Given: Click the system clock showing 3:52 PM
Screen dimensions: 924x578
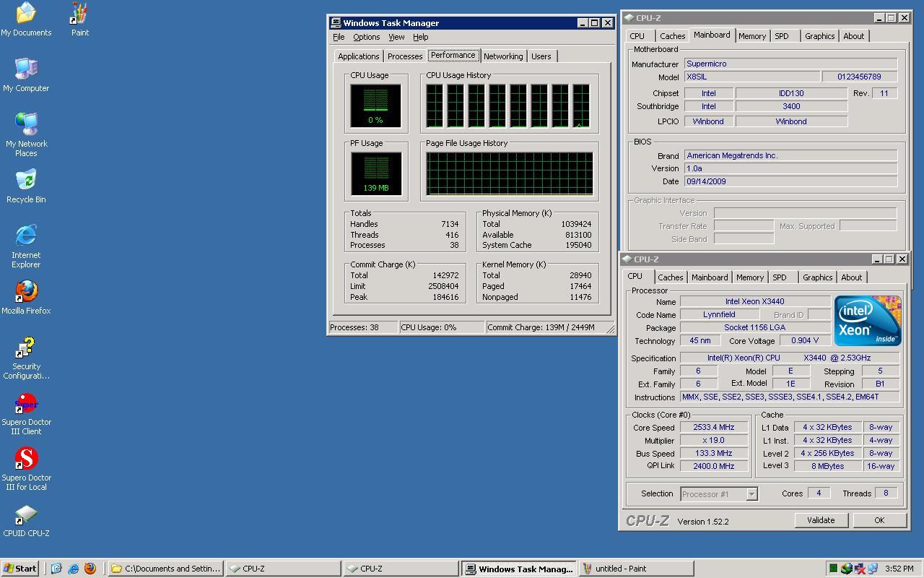Looking at the screenshot, I should tap(899, 569).
